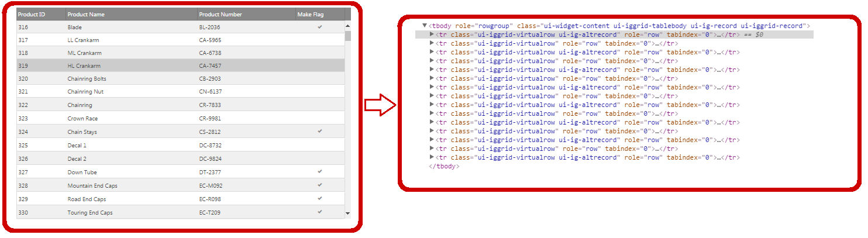Select the product number CB-2903 cell

tap(210, 79)
